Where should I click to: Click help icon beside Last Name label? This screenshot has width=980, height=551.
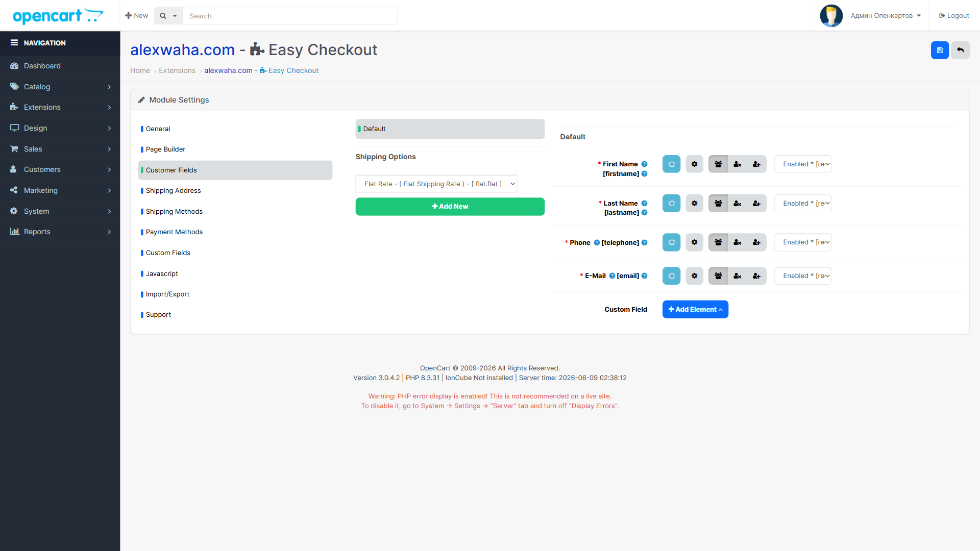[x=644, y=204]
